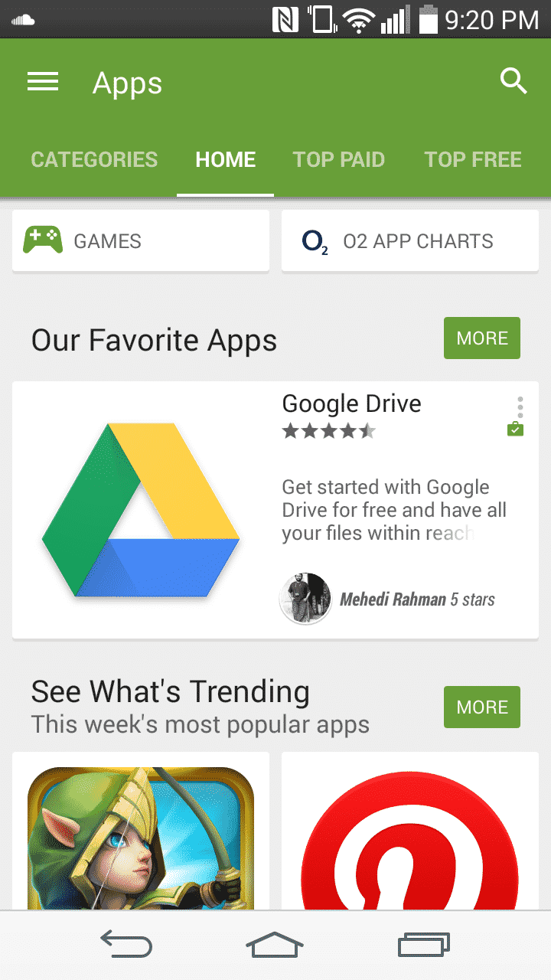
Task: Open the hamburger navigation menu
Action: coord(43,82)
